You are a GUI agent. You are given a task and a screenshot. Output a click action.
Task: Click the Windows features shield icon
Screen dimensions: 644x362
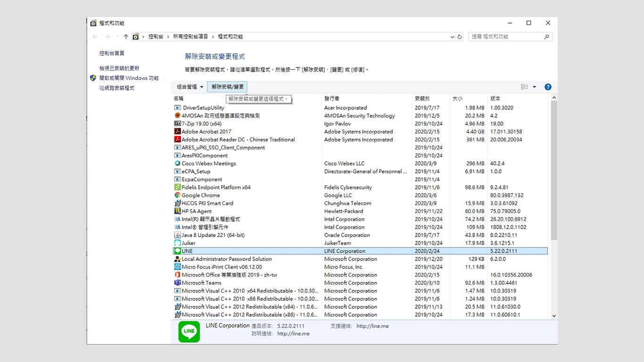(x=93, y=78)
